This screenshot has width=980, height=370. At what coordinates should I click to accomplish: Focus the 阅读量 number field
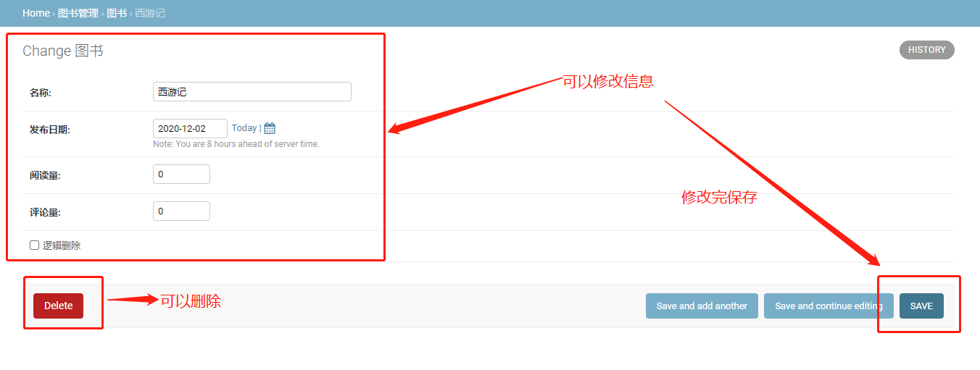(181, 174)
